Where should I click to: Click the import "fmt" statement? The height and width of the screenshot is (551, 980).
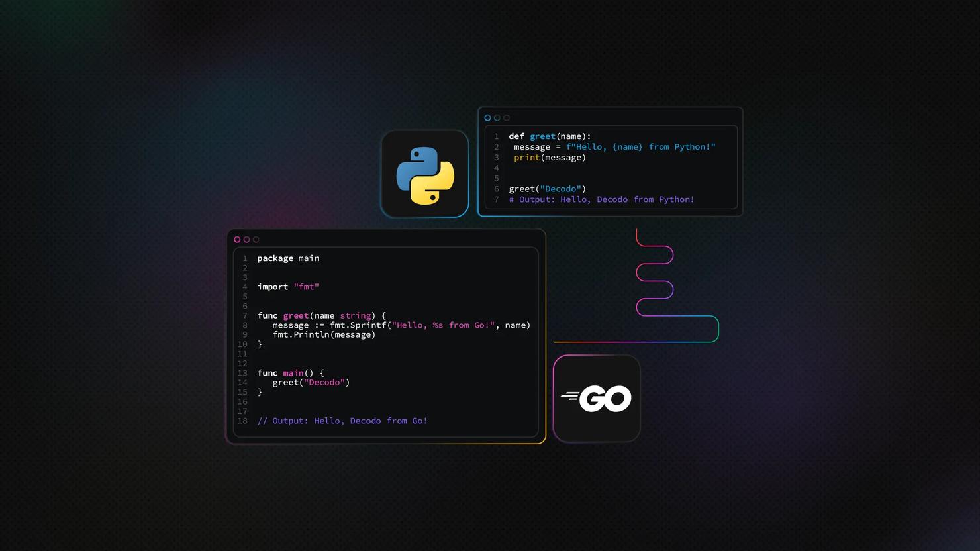coord(288,287)
